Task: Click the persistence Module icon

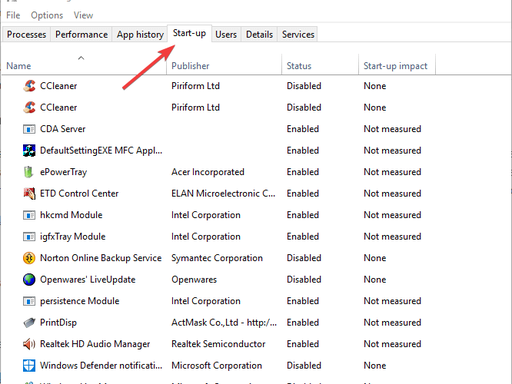Action: tap(29, 301)
